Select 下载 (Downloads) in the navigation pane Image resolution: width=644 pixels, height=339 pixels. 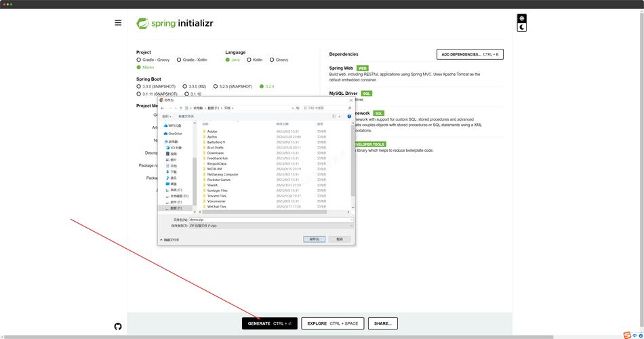coord(172,172)
